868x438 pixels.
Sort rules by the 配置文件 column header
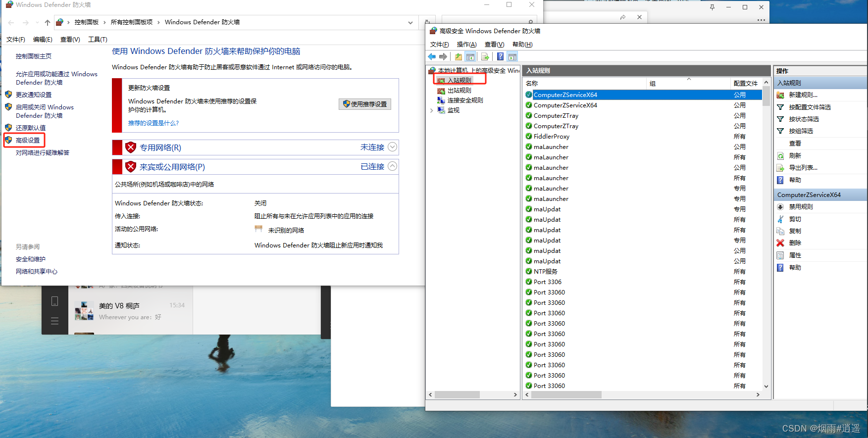pos(746,83)
